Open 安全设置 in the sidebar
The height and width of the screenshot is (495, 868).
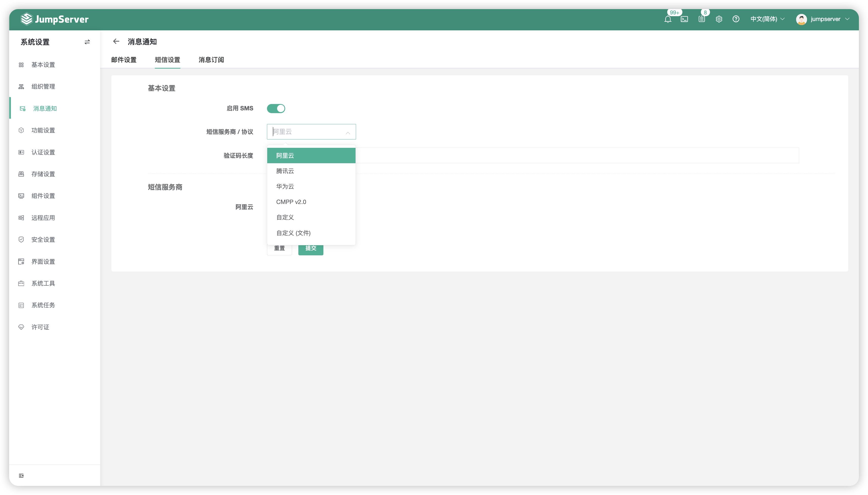coord(43,240)
